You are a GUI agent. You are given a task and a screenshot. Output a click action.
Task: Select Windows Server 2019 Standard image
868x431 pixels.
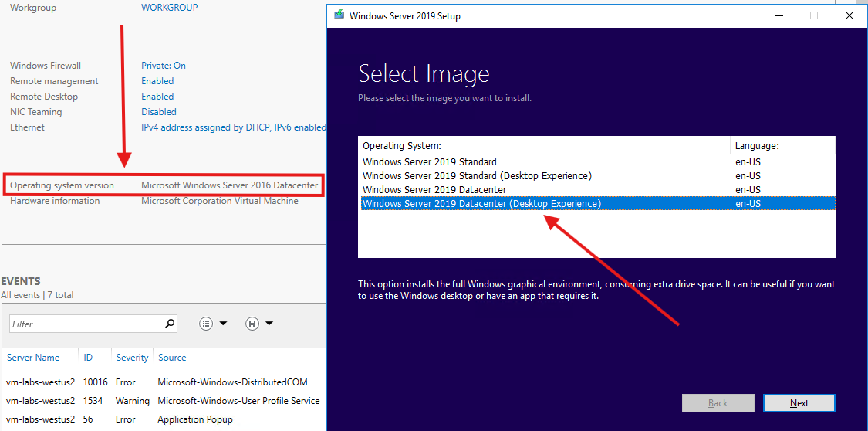(430, 162)
